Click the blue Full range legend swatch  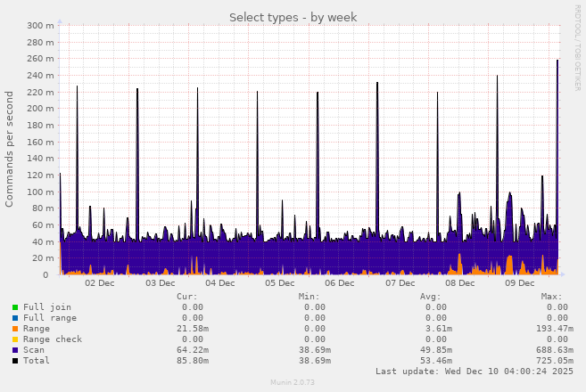coord(15,318)
